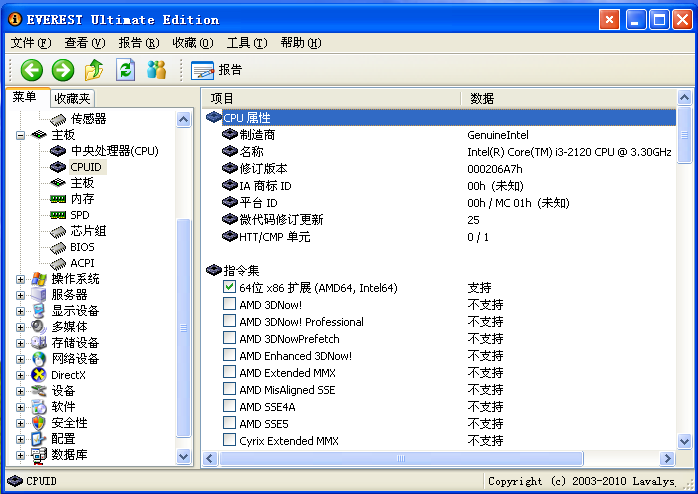This screenshot has width=698, height=494.
Task: Expand the 存储设备 tree node
Action: (x=20, y=344)
